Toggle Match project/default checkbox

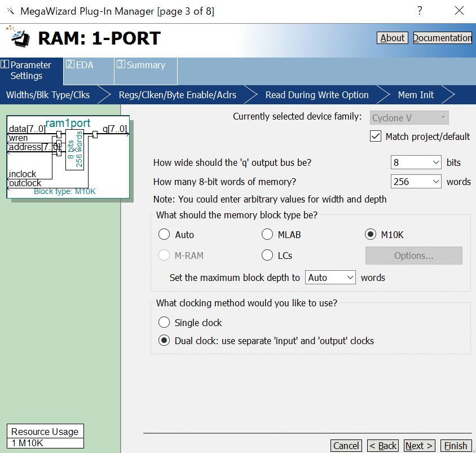(x=376, y=137)
